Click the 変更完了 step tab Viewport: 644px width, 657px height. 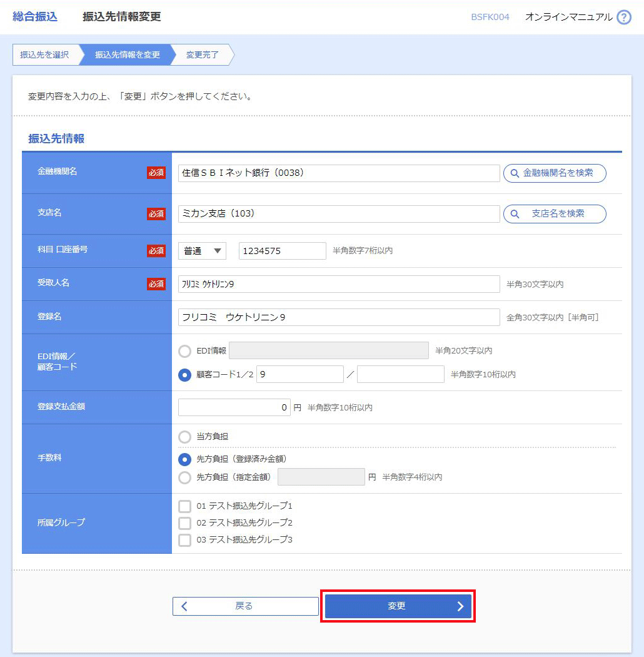(203, 54)
